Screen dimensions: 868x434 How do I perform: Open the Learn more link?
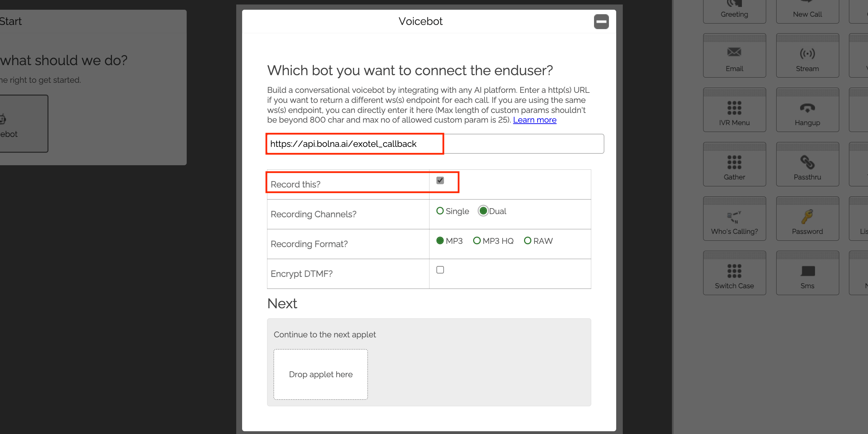[535, 119]
